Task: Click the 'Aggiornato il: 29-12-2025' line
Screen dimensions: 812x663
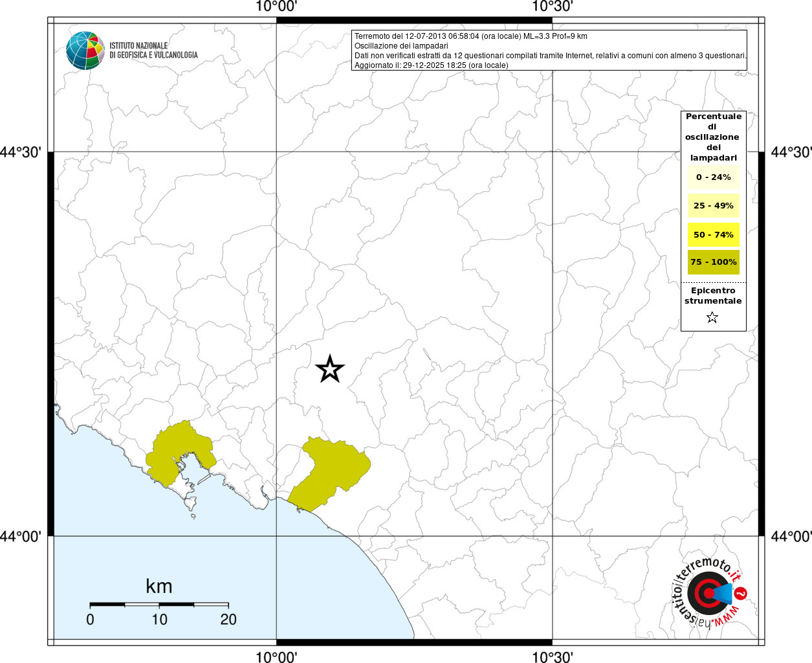Action: click(432, 65)
